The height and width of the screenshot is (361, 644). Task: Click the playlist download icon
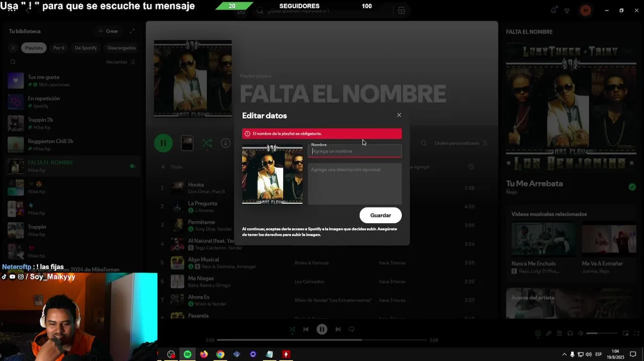pyautogui.click(x=226, y=143)
